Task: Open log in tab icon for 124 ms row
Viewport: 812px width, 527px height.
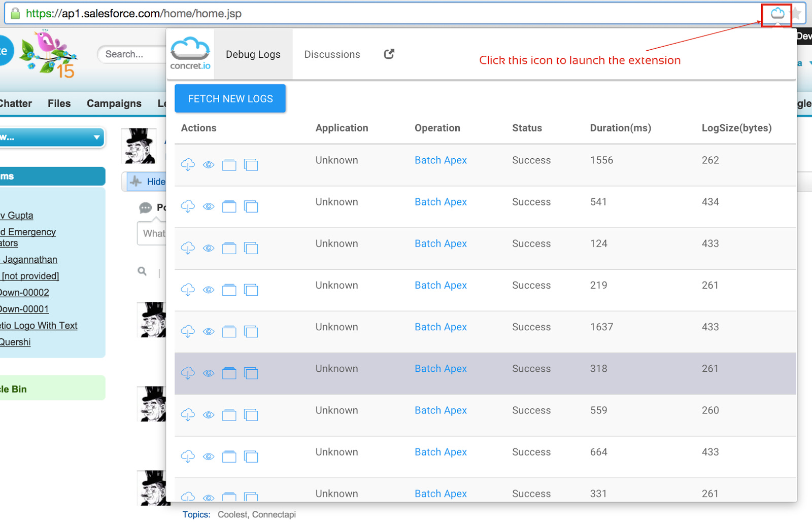Action: [229, 248]
